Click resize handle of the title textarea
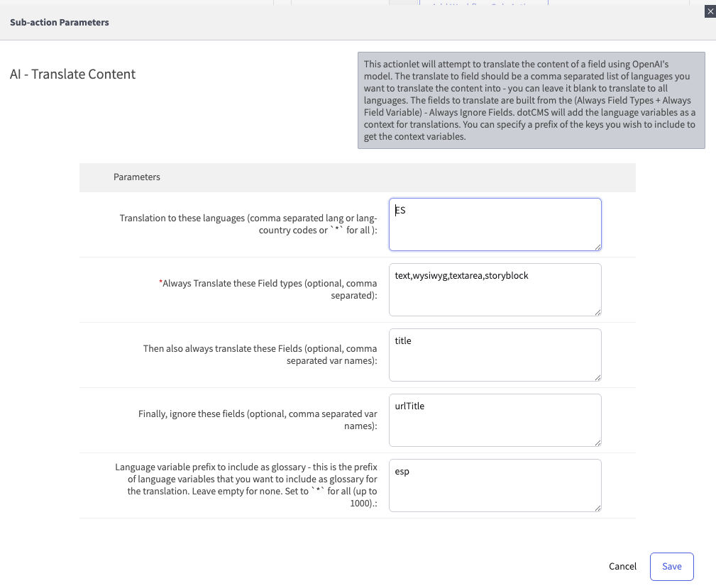 click(x=597, y=377)
